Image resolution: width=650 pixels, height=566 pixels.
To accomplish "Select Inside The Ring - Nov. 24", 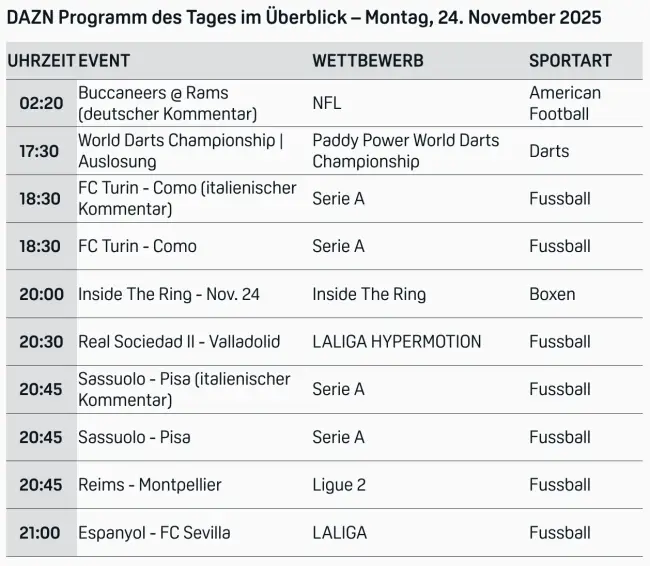I will 169,294.
